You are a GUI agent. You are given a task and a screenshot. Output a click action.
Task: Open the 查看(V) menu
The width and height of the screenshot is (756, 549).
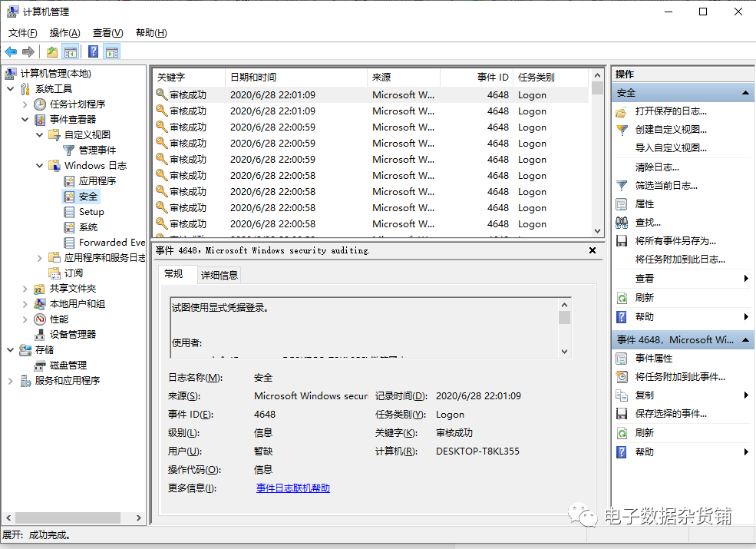(107, 33)
